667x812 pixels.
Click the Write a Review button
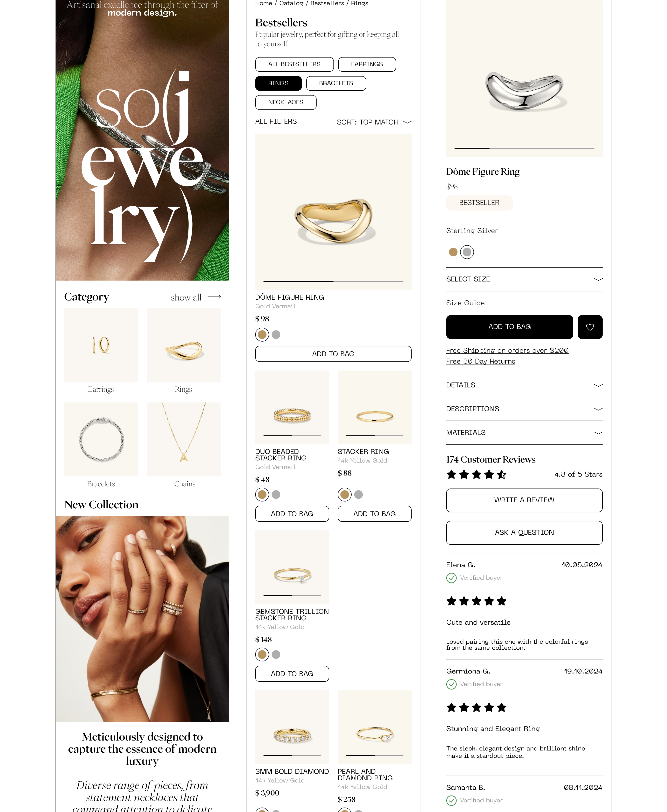pyautogui.click(x=524, y=500)
